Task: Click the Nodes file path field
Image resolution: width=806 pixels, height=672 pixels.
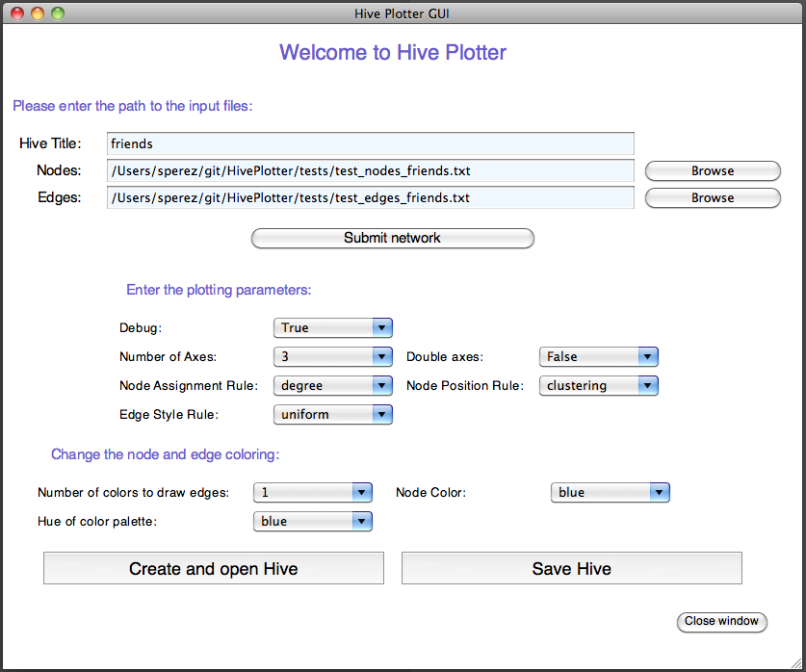Action: [x=370, y=170]
